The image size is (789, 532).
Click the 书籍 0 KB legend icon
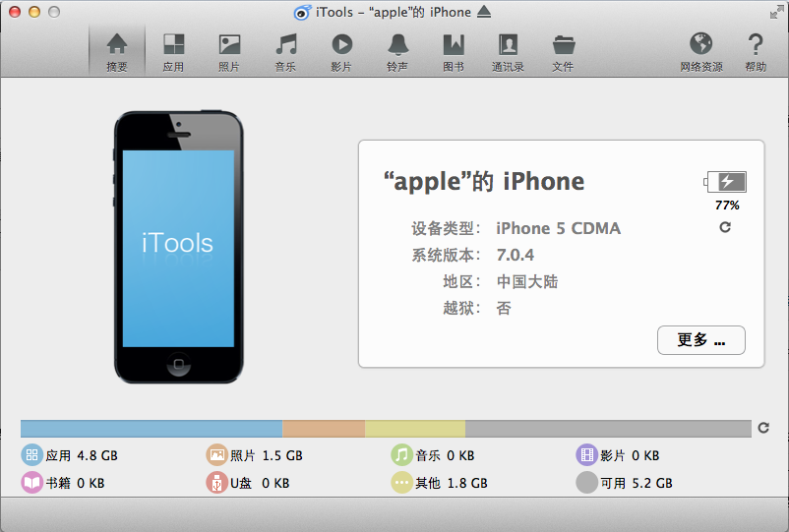31,483
